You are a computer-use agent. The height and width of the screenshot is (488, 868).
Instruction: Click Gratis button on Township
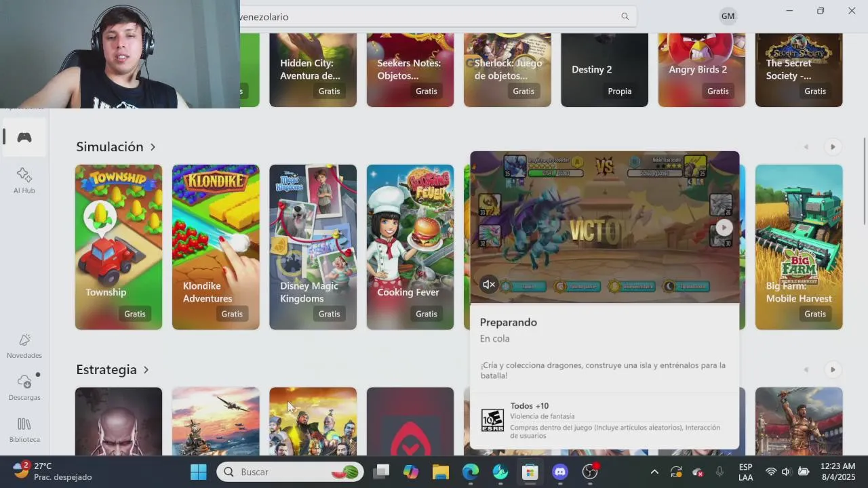[x=135, y=314]
